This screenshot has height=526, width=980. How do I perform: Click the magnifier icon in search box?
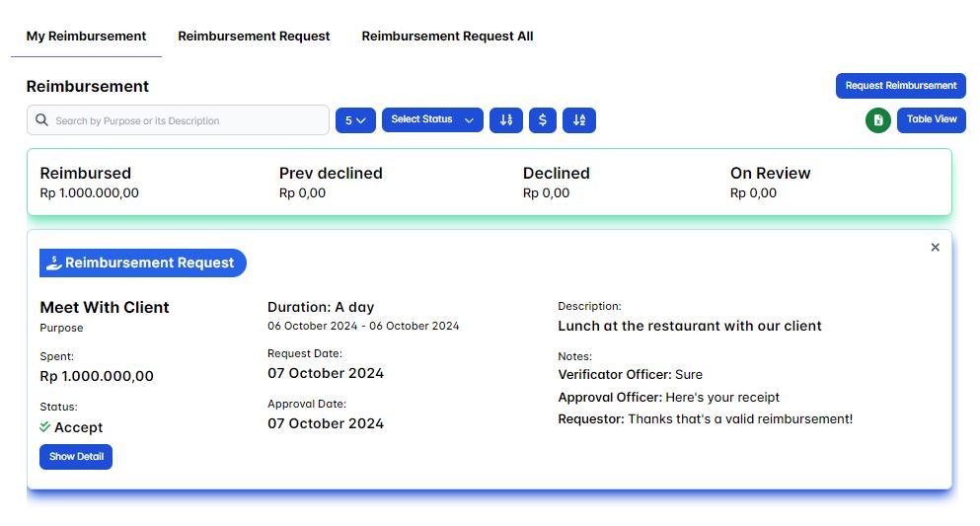[41, 120]
